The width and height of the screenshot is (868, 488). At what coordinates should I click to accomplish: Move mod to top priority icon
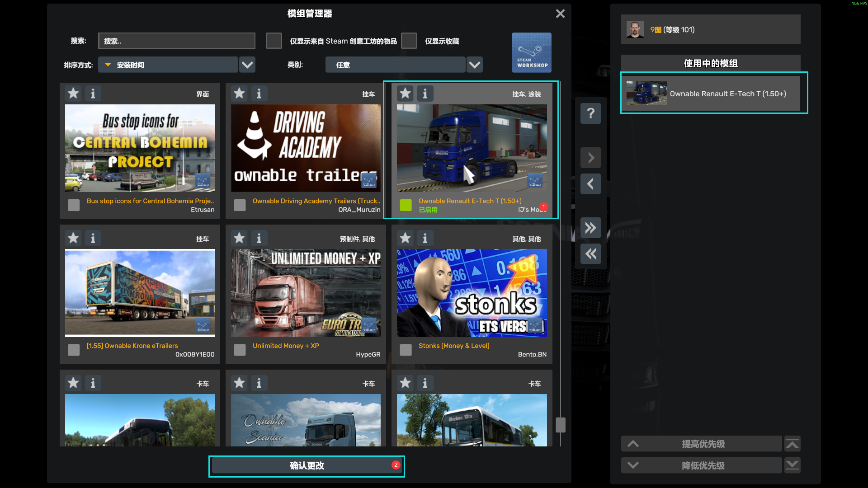pos(793,444)
